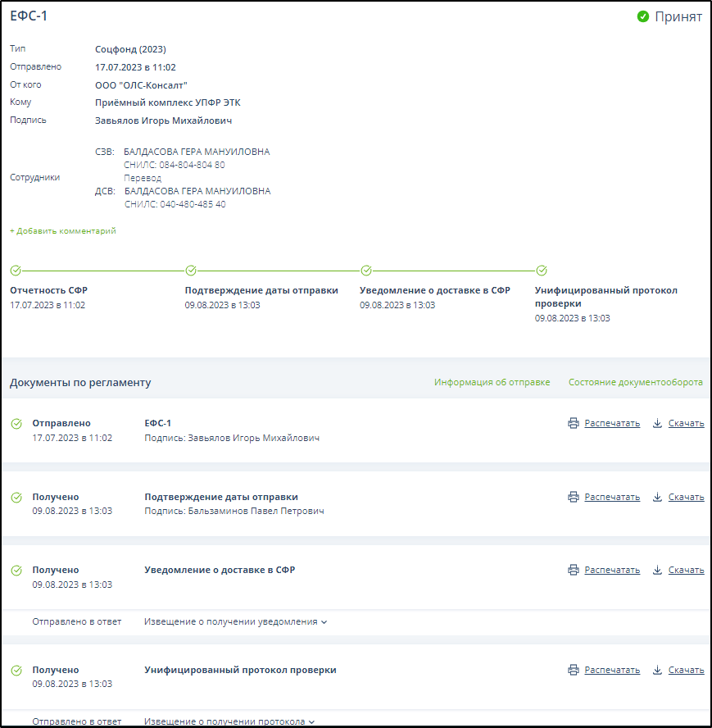Image resolution: width=712 pixels, height=728 pixels.
Task: Click Добавить комментарий link
Action: point(63,231)
